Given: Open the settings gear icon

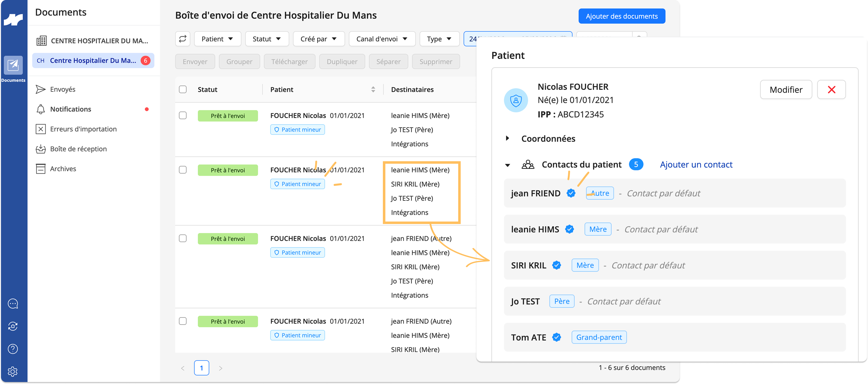Looking at the screenshot, I should 13,372.
